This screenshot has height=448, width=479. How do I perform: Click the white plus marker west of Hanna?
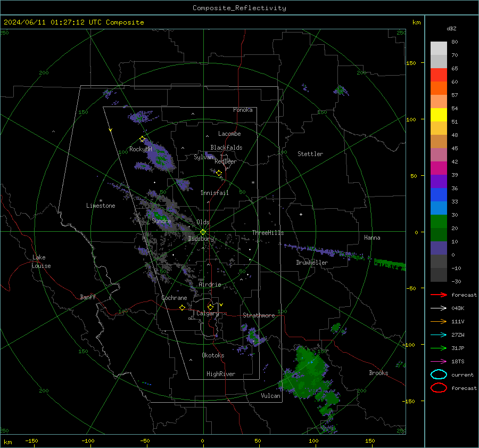(x=301, y=214)
